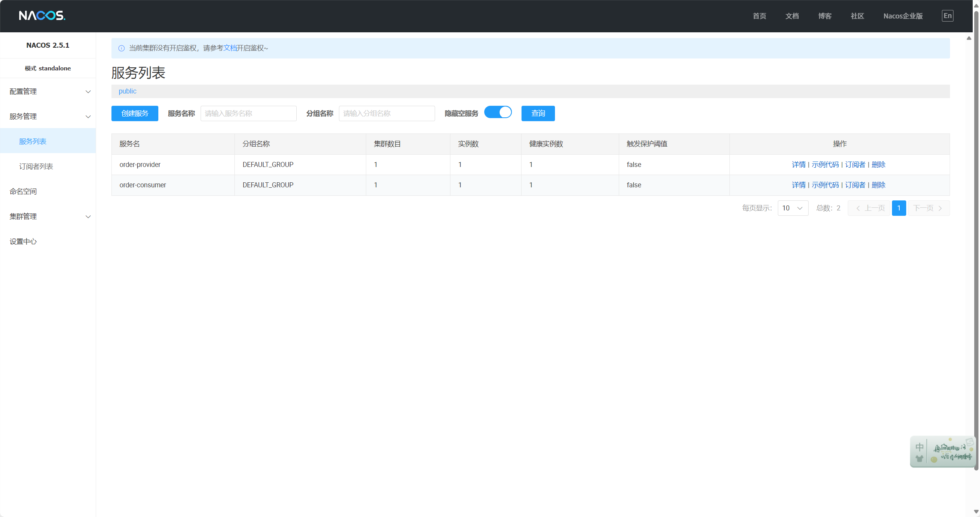Click the 查询 search button
The height and width of the screenshot is (517, 980).
(538, 113)
